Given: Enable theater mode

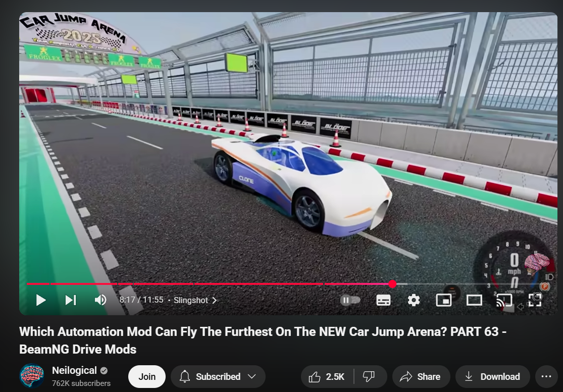Looking at the screenshot, I should tap(474, 300).
